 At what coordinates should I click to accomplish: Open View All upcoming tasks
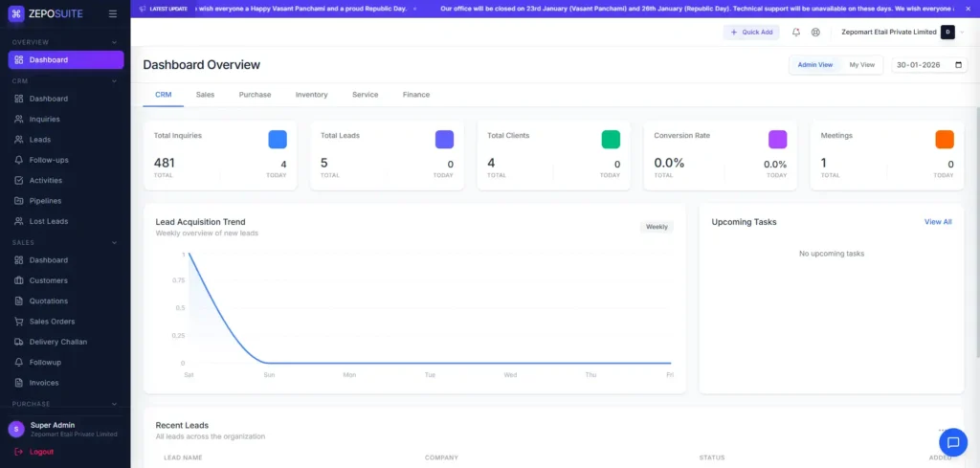point(937,221)
